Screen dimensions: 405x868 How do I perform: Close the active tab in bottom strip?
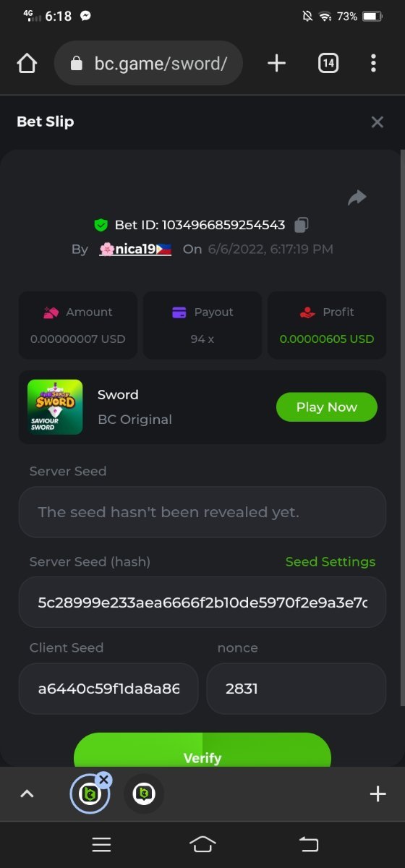(x=103, y=779)
